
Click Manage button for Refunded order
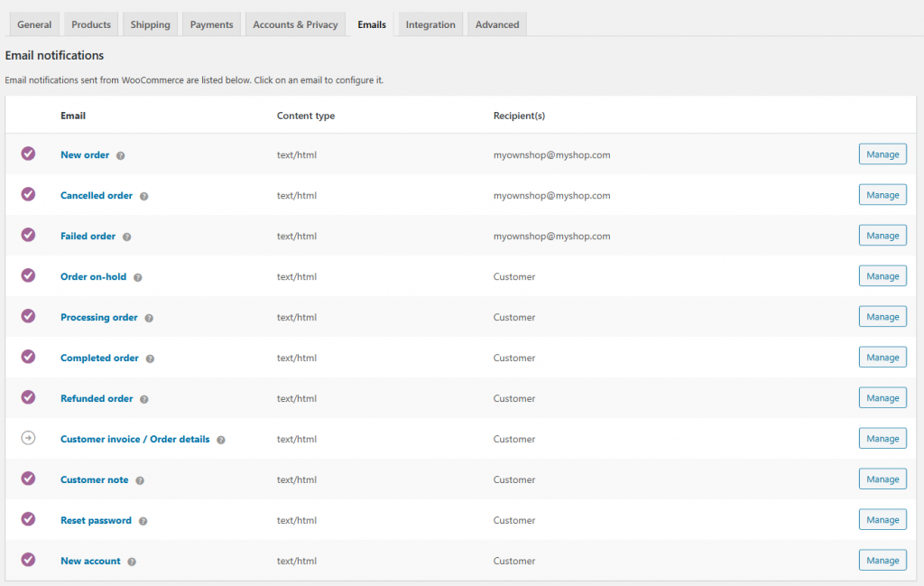pos(882,398)
